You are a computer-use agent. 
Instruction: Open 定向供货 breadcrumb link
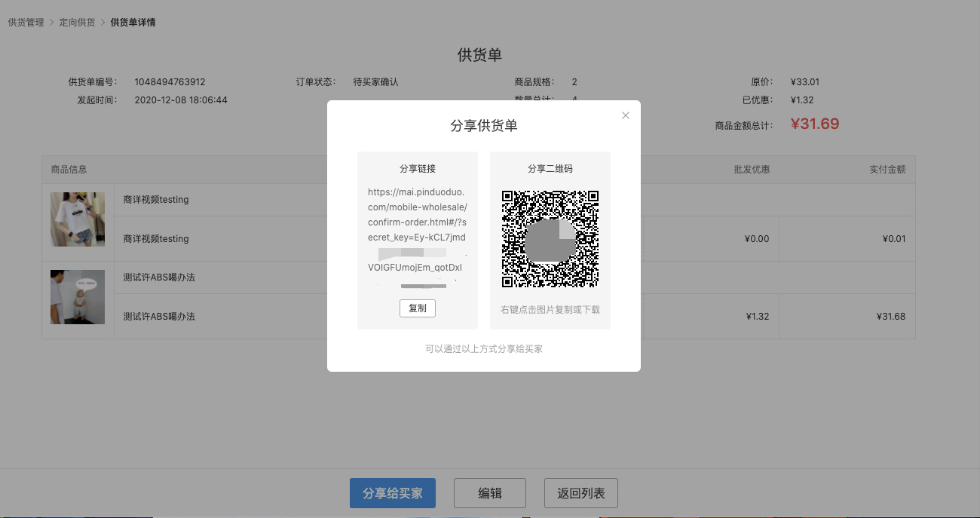pyautogui.click(x=78, y=23)
